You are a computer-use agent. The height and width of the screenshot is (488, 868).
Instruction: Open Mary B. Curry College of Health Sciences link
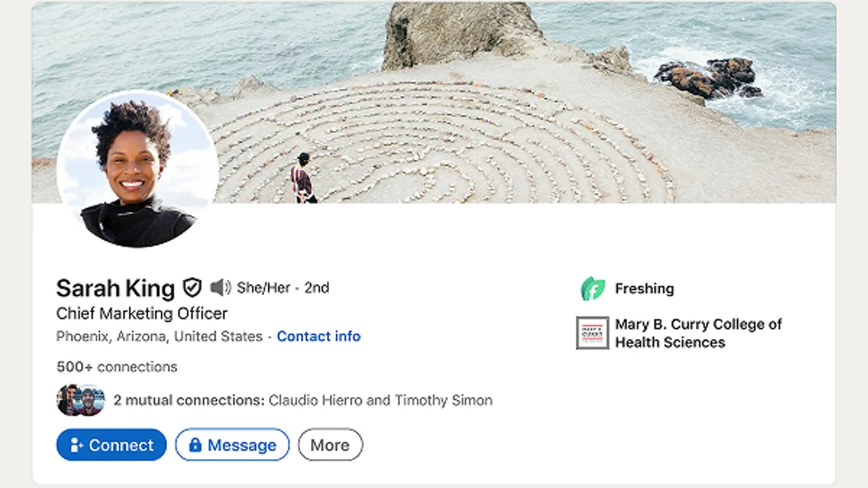[698, 333]
